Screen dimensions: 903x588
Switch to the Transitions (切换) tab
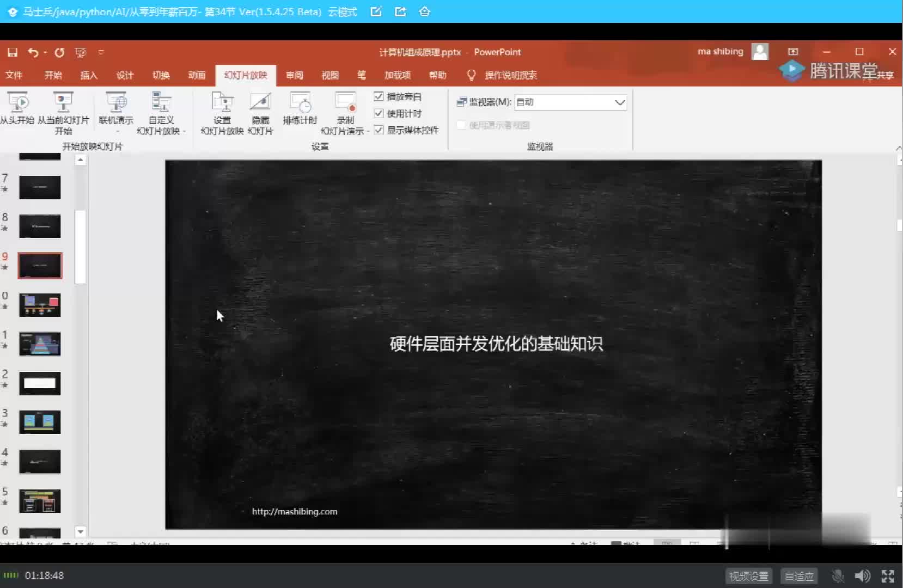click(161, 75)
